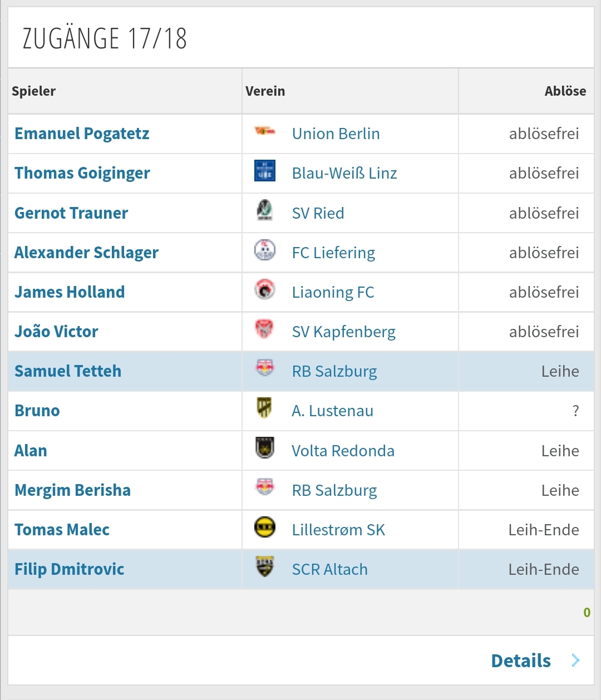Screen dimensions: 601x700
Task: Click the SCR Altach club crest
Action: 265,566
